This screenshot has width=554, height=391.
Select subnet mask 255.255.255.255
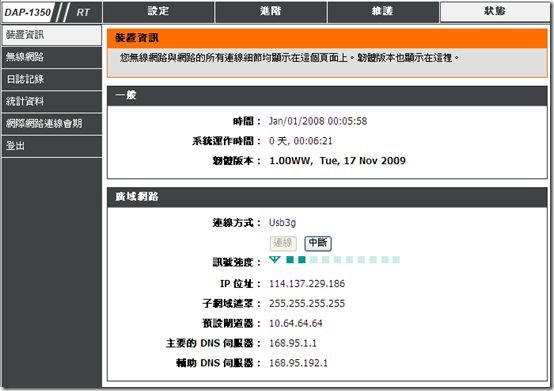307,303
